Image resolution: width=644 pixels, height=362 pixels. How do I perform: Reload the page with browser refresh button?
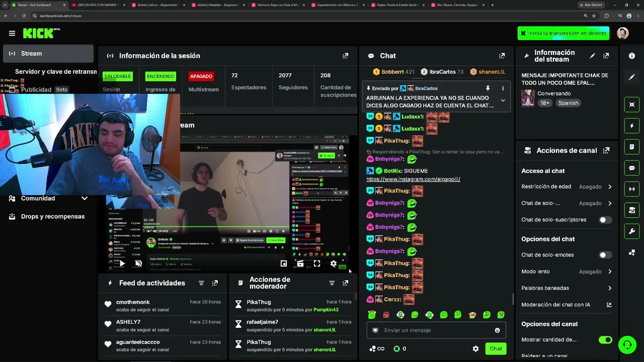24,16
